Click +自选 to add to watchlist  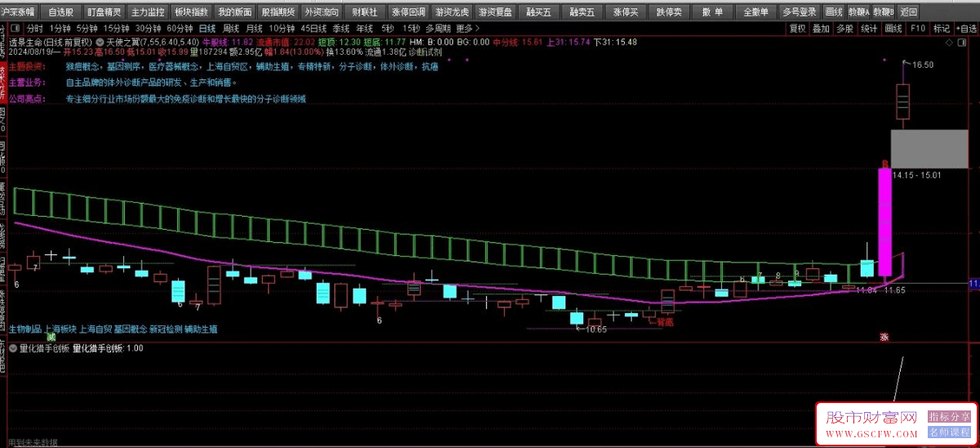click(x=967, y=28)
